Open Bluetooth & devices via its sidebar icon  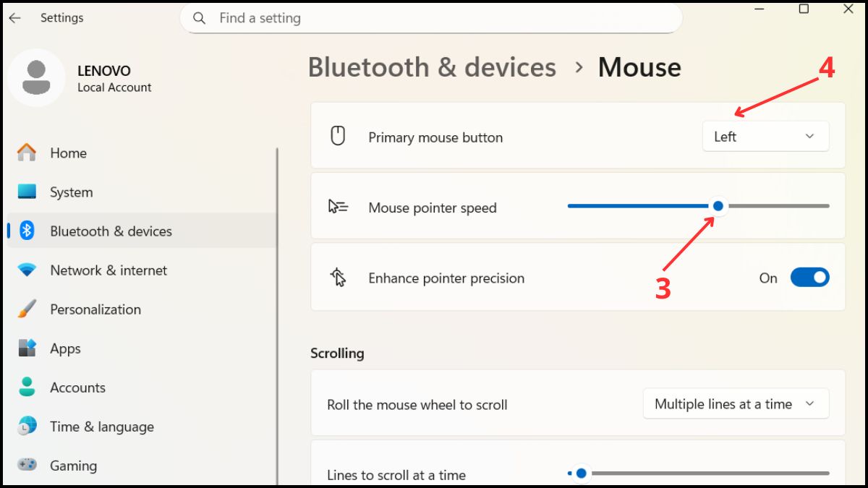pos(27,231)
